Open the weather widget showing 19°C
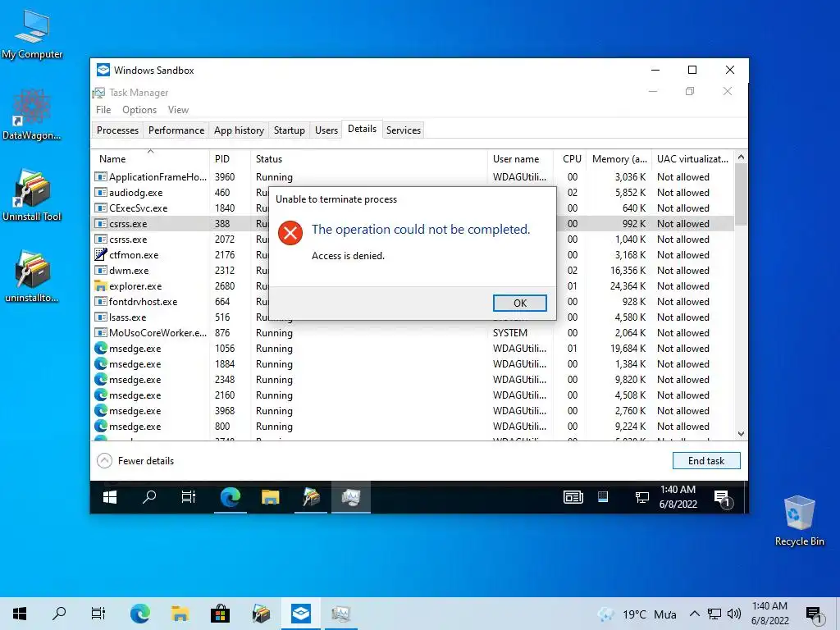 [637, 614]
